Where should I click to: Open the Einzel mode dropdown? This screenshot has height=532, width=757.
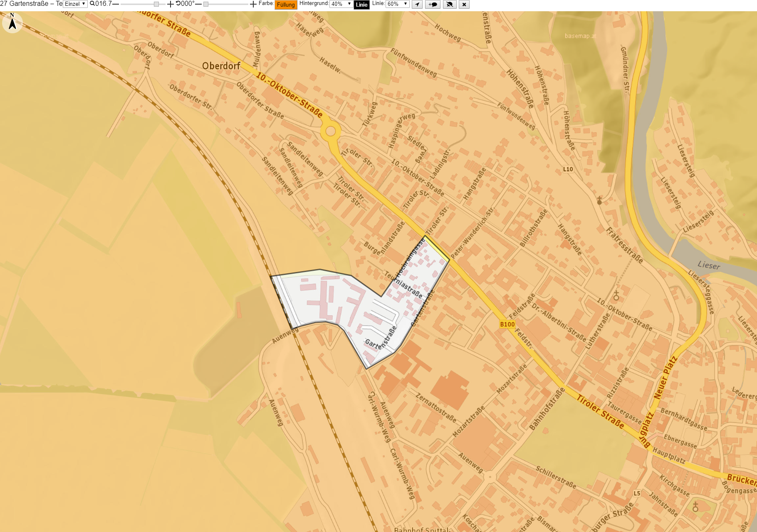[75, 4]
